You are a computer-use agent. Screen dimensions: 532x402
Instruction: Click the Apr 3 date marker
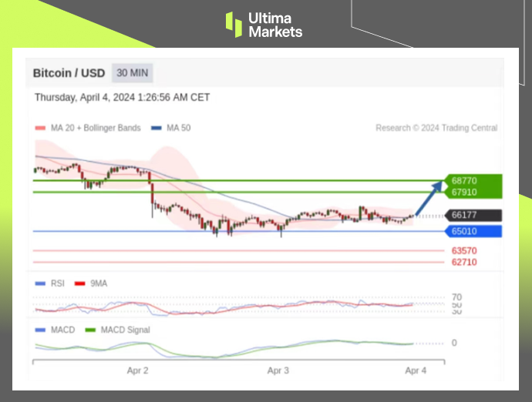(x=278, y=370)
